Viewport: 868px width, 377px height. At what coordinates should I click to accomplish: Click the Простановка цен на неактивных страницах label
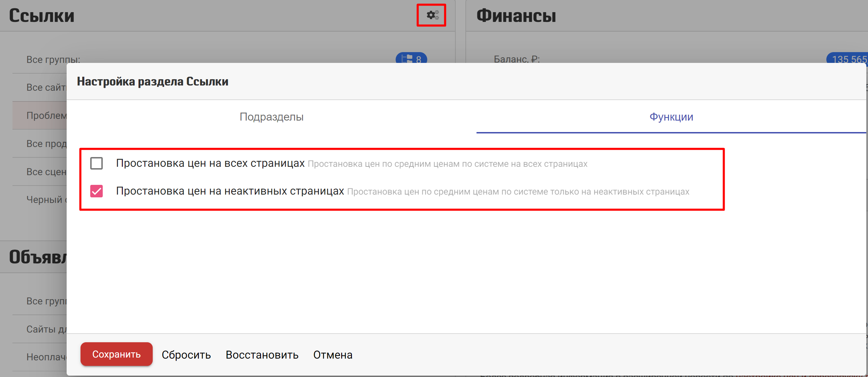pyautogui.click(x=230, y=191)
